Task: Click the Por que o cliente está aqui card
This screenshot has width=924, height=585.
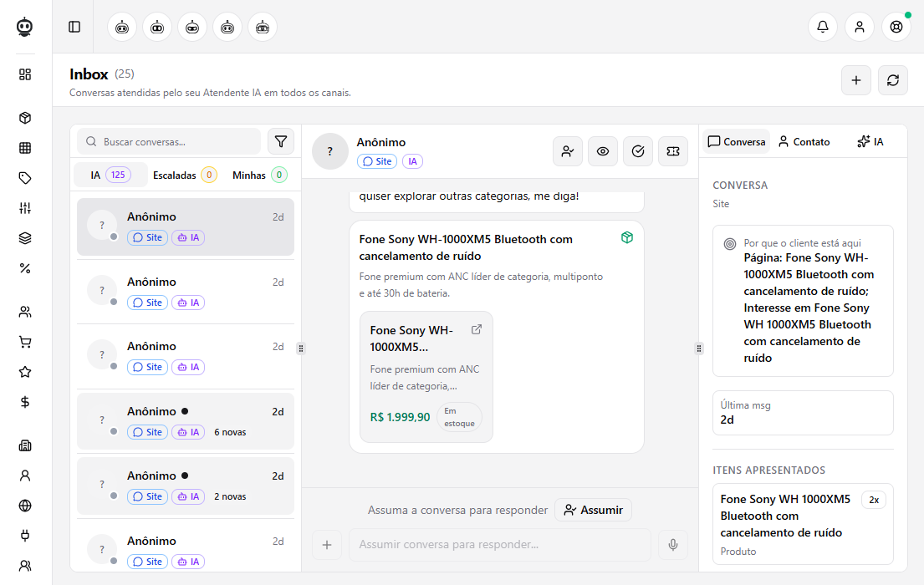Action: [x=804, y=301]
